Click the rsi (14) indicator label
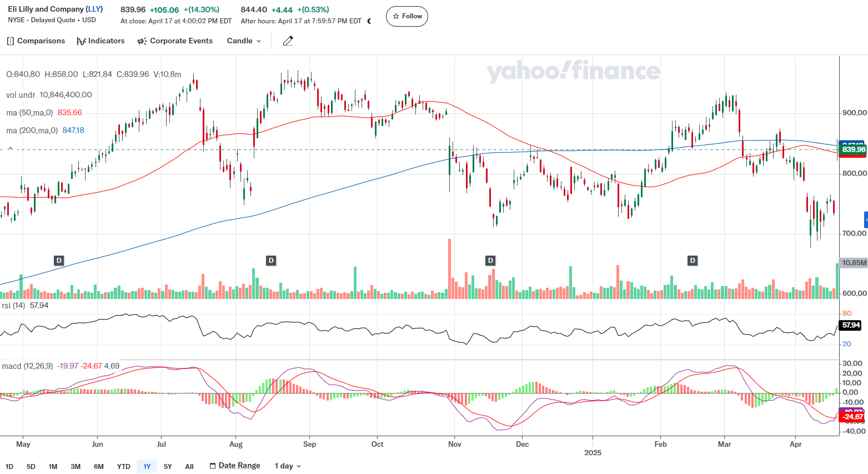 pyautogui.click(x=13, y=306)
